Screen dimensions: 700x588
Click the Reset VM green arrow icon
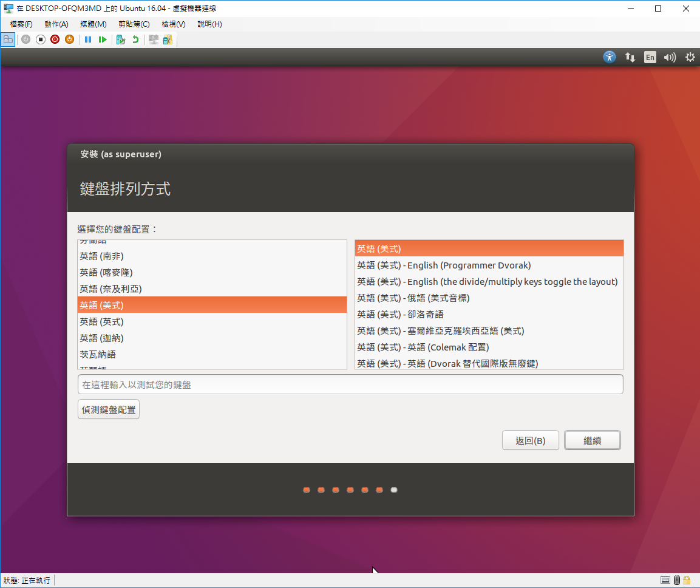coord(103,39)
